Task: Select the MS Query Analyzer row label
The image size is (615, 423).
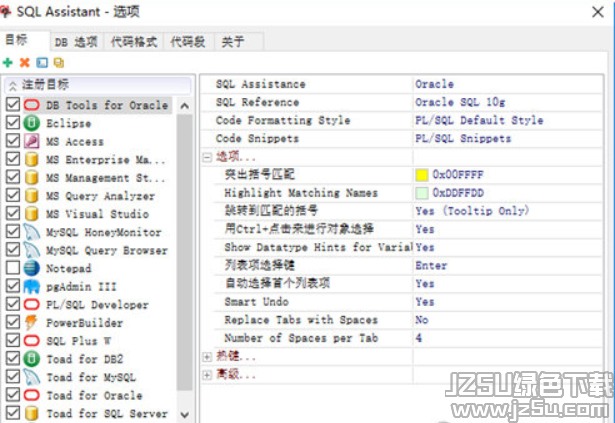Action: coord(100,195)
